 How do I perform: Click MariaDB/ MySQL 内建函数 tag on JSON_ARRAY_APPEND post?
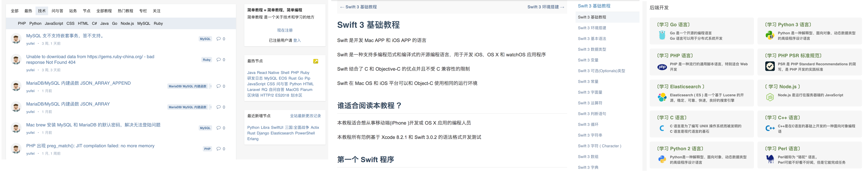tap(187, 86)
